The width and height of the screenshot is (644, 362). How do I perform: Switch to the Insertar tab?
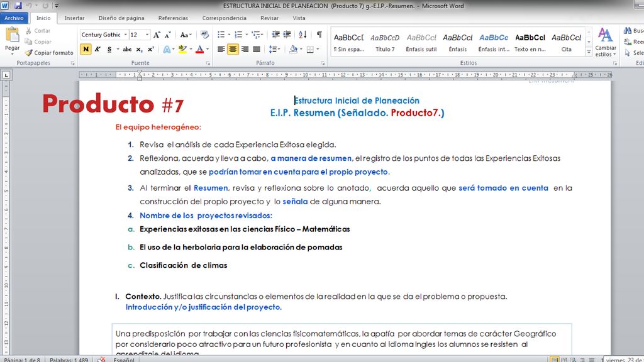(x=74, y=18)
